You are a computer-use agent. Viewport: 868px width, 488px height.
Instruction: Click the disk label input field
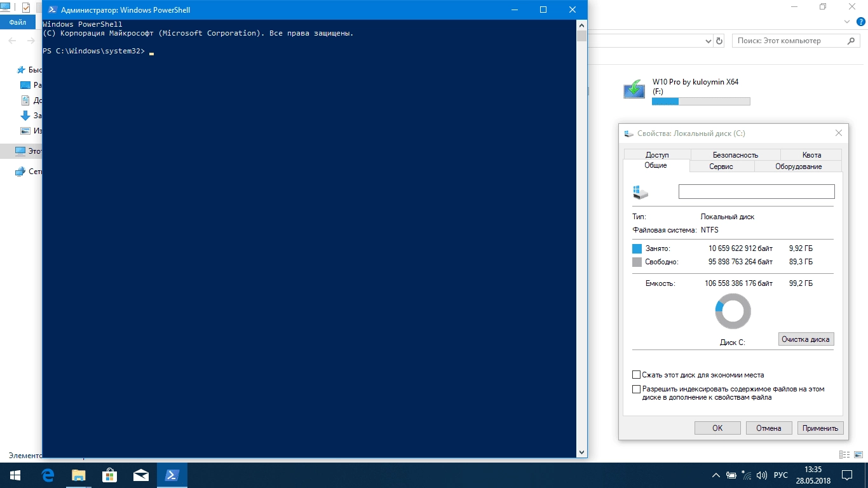tap(756, 191)
